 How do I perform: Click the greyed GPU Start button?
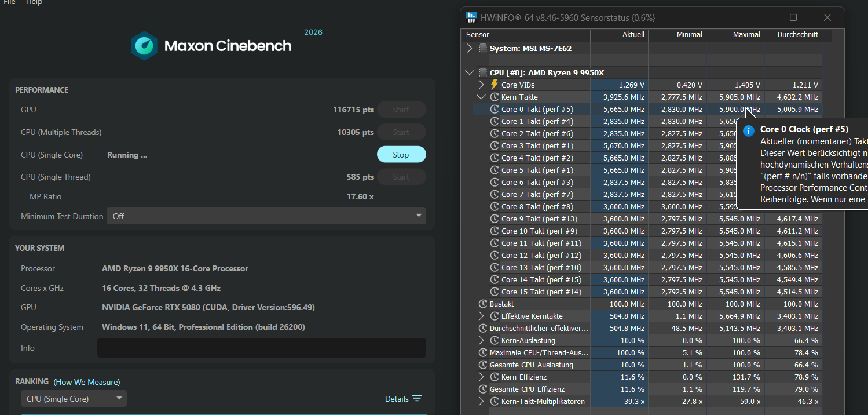(401, 110)
